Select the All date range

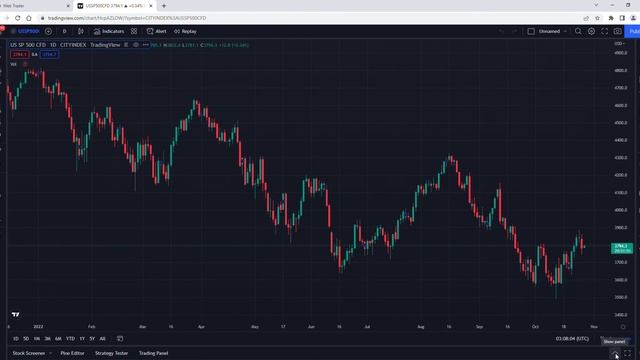(x=102, y=339)
